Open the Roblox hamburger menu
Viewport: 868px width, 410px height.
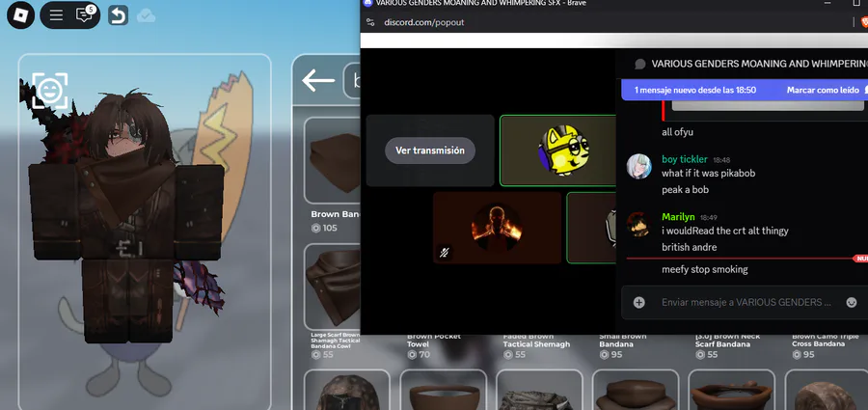[x=56, y=15]
